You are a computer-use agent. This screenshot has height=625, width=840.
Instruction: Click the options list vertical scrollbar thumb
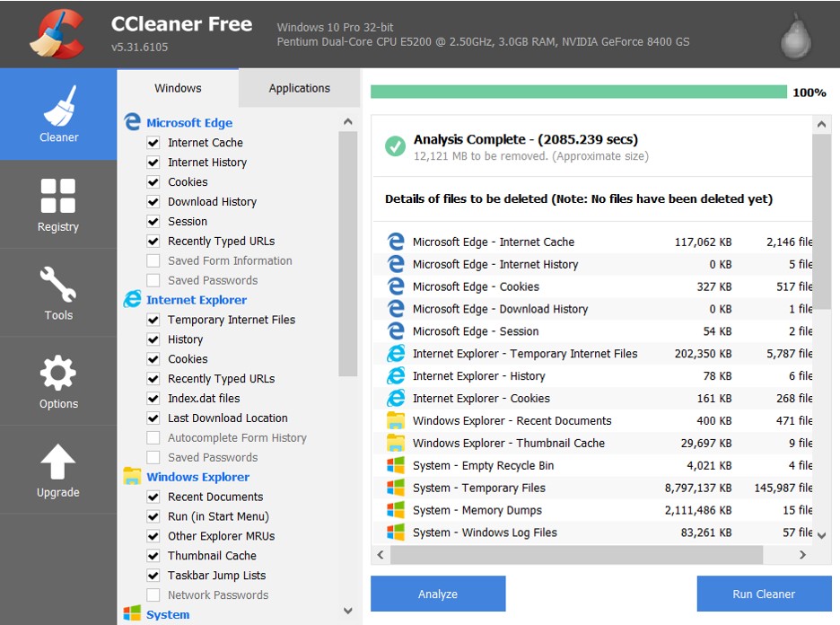click(347, 254)
